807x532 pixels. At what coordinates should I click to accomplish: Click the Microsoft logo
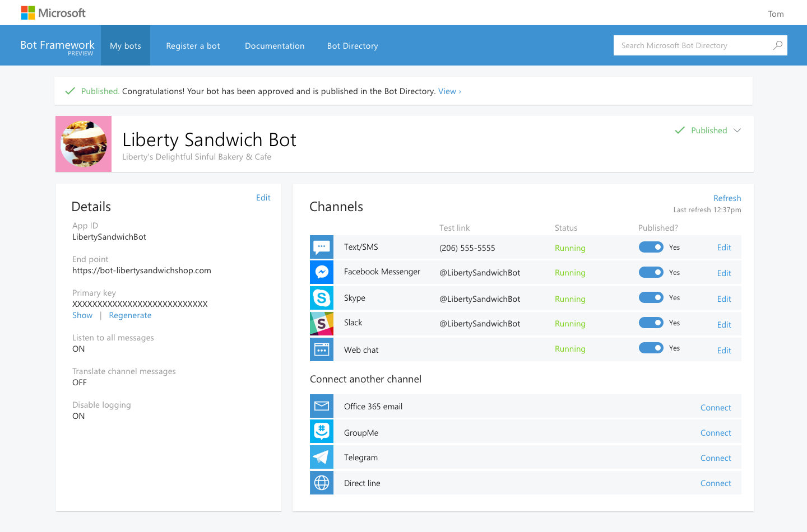pos(53,13)
